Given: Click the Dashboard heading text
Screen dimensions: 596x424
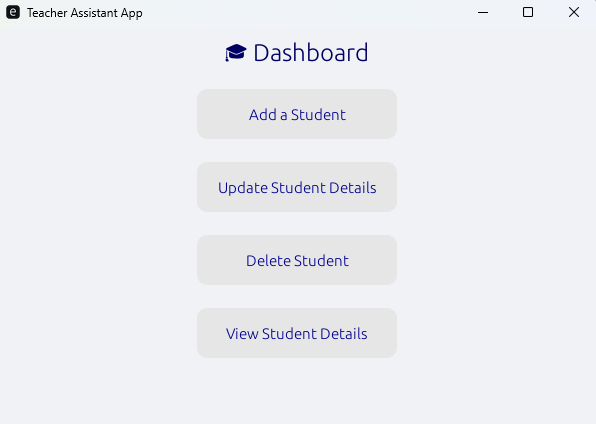Looking at the screenshot, I should pyautogui.click(x=311, y=52).
